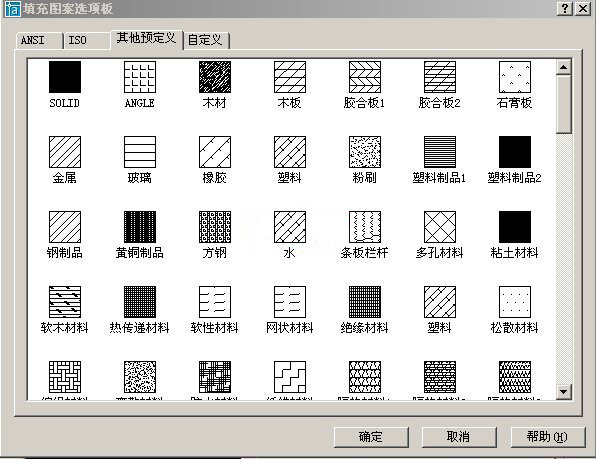Confirm with the 确定 button
Image resolution: width=596 pixels, height=459 pixels.
pyautogui.click(x=371, y=437)
